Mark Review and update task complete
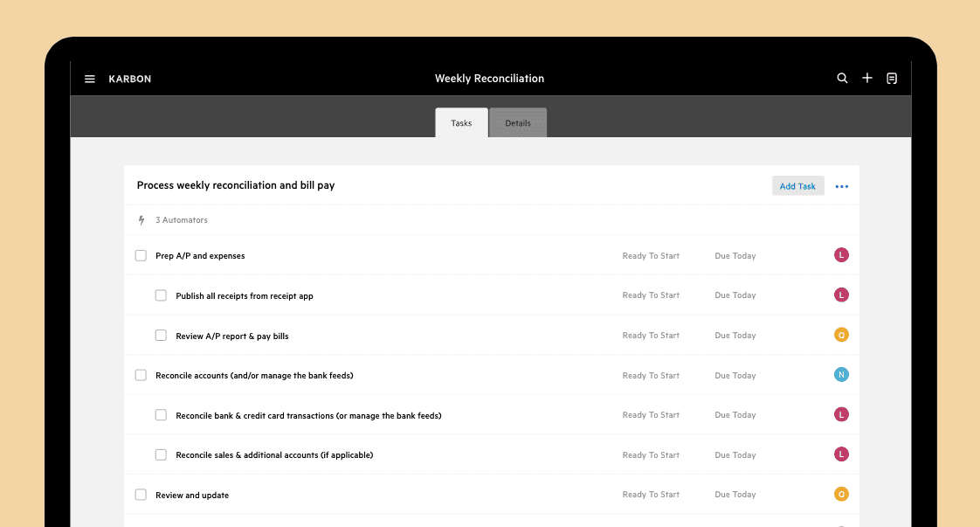The image size is (980, 527). click(141, 495)
